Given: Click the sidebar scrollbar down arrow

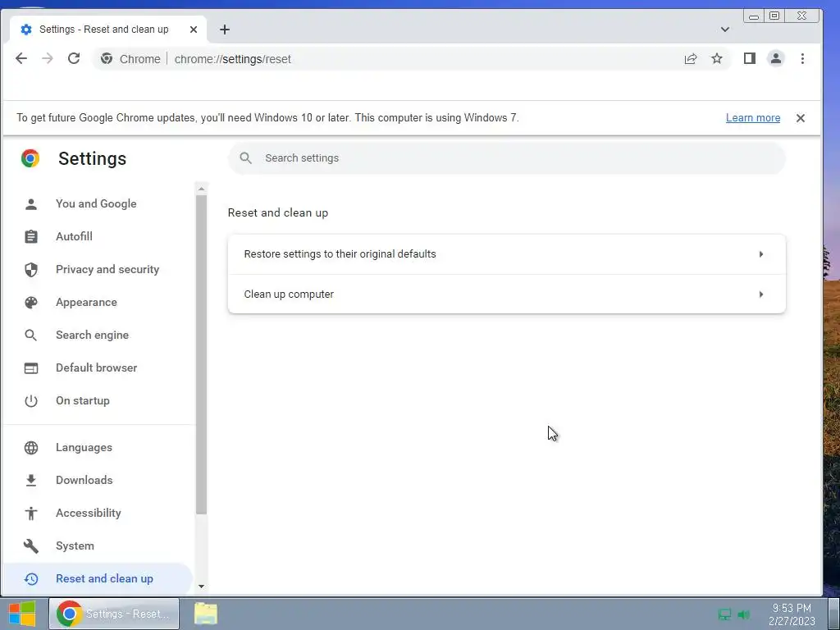Looking at the screenshot, I should click(201, 587).
